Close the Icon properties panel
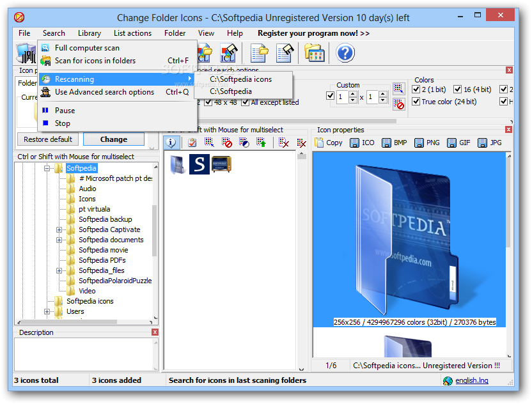The height and width of the screenshot is (404, 532). pyautogui.click(x=508, y=130)
